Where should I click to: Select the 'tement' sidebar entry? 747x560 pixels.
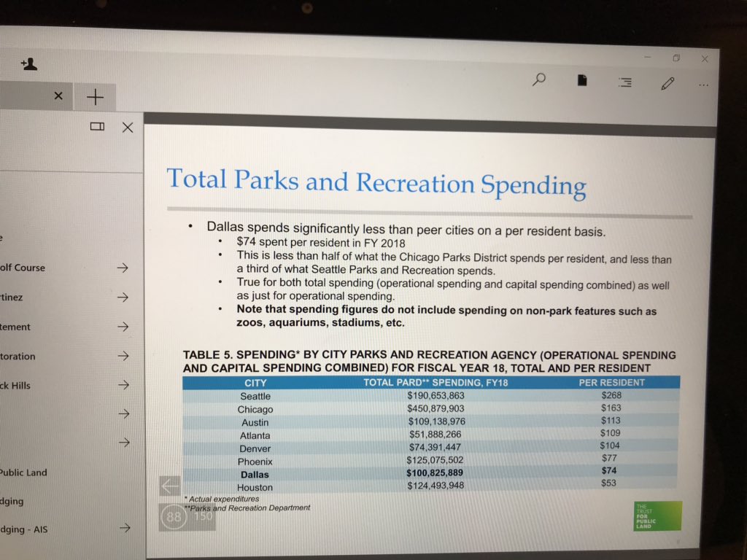click(x=15, y=327)
